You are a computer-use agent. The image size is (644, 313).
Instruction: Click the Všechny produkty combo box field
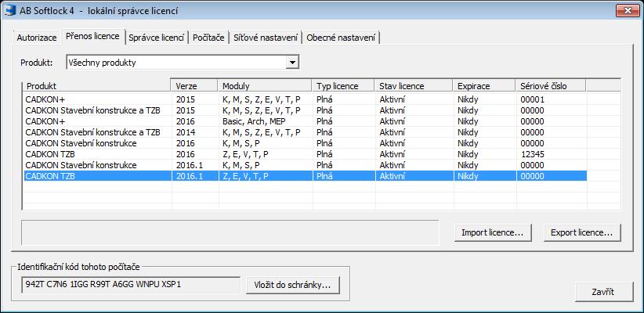click(182, 63)
